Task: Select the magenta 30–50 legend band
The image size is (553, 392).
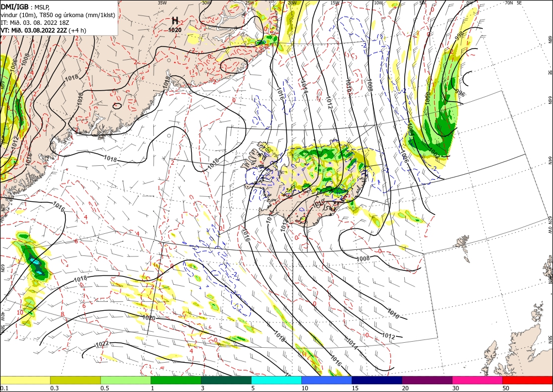Action: pos(478,380)
